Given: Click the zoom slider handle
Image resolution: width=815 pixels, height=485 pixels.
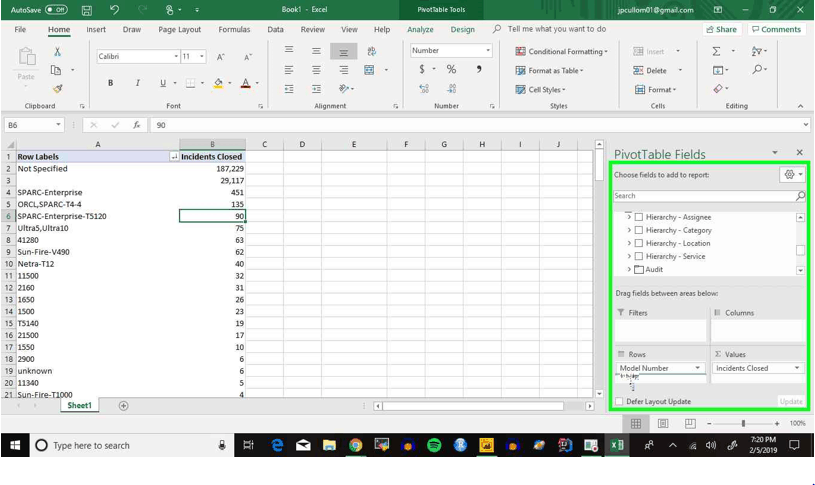Looking at the screenshot, I should pos(743,424).
